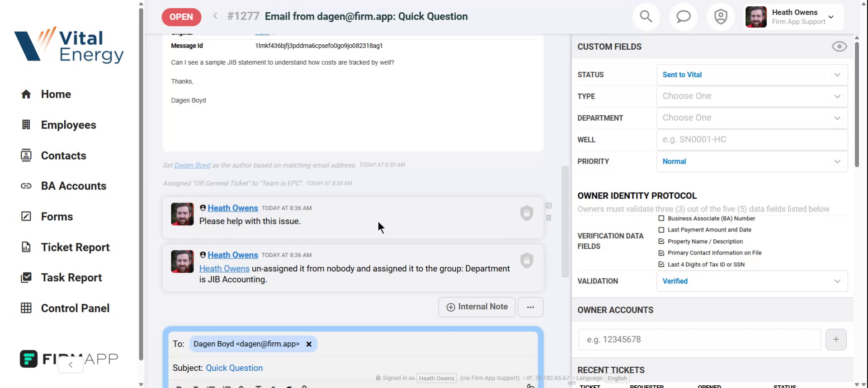Click avatar on 'Please help' note
868x388 pixels.
(182, 214)
